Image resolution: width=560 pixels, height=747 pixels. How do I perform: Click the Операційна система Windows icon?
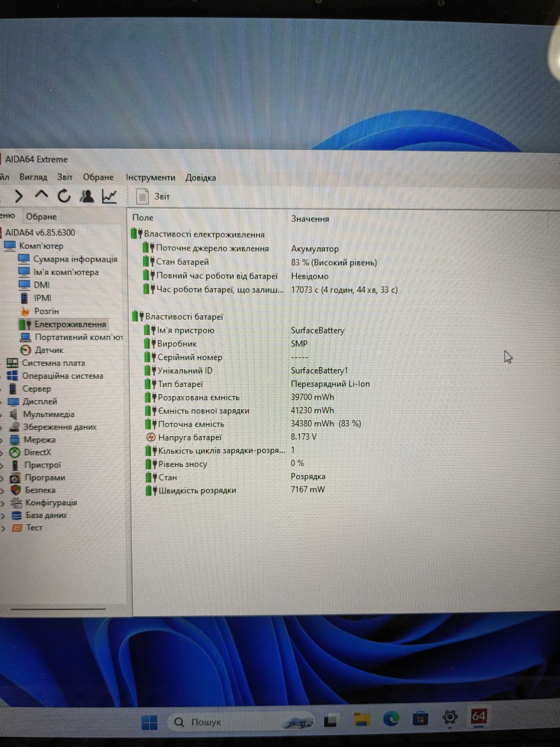tap(13, 376)
